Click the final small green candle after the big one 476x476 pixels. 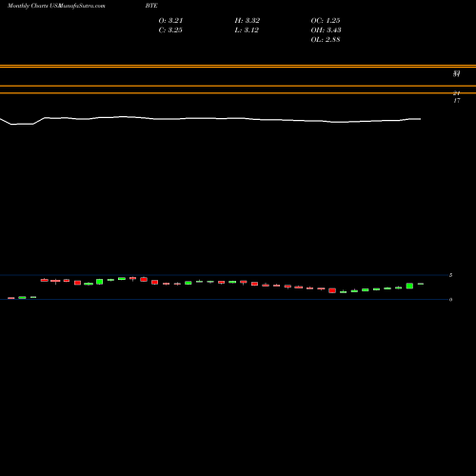coord(421,284)
